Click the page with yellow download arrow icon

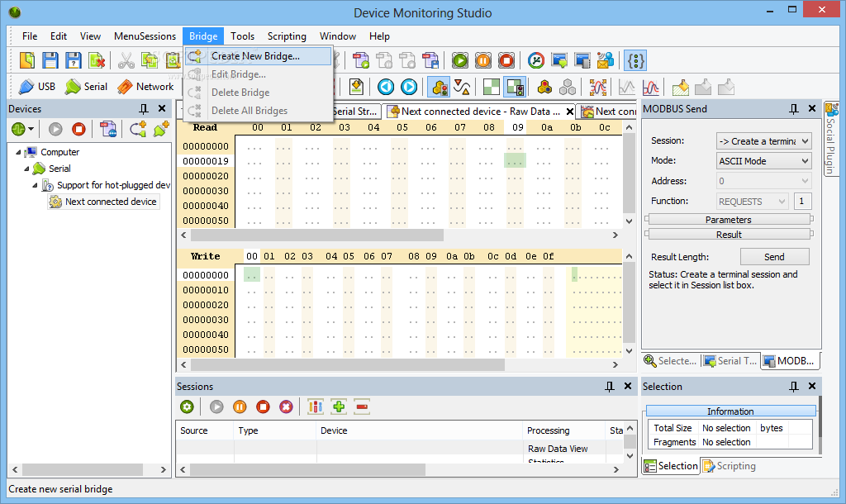tap(356, 87)
